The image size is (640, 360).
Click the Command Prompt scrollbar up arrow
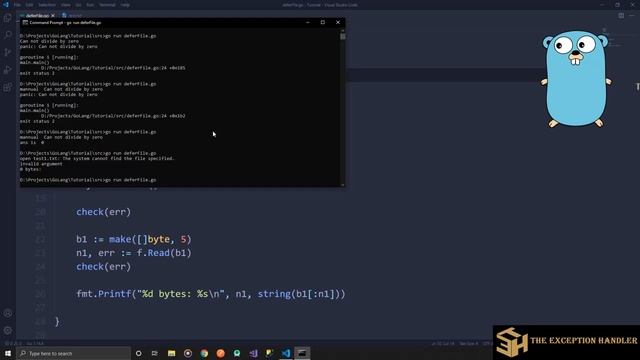click(343, 31)
